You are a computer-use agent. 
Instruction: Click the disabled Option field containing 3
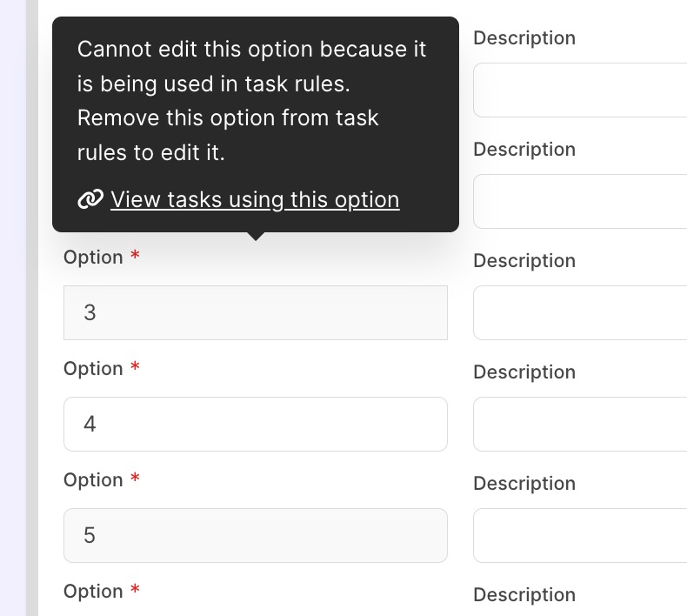click(x=255, y=312)
